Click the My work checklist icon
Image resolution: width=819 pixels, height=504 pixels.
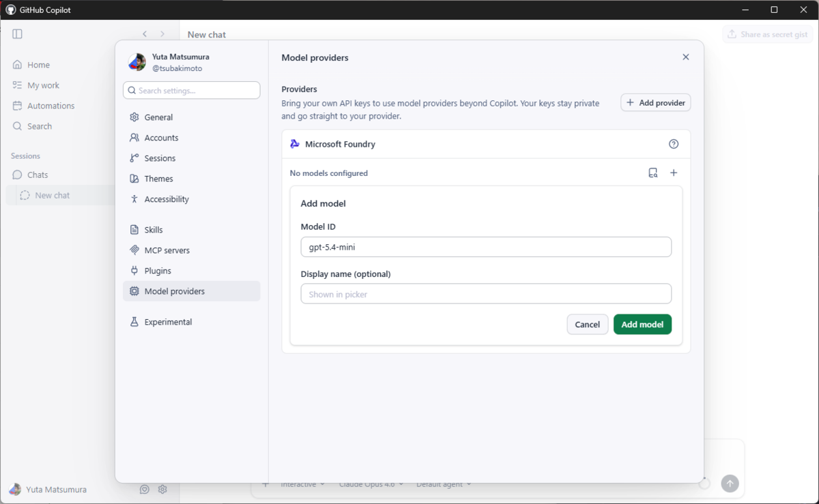(18, 85)
